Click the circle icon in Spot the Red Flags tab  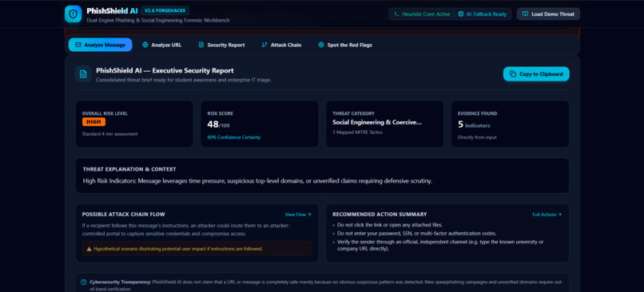[321, 45]
